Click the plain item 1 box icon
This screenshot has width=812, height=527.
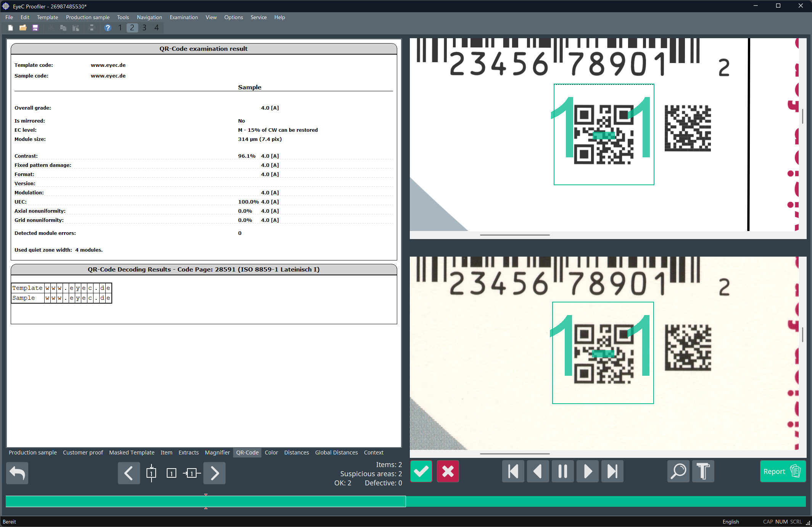(171, 474)
